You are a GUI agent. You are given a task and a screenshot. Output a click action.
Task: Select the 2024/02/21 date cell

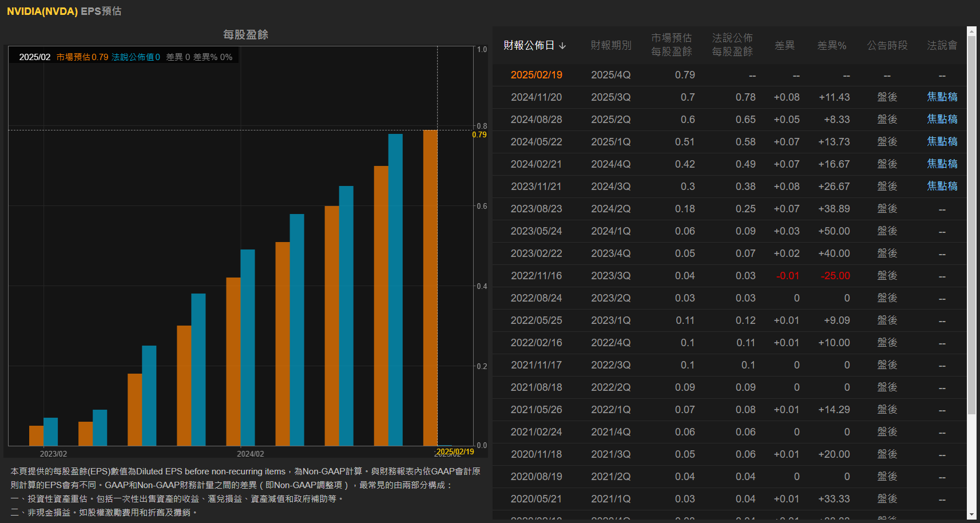coord(536,164)
